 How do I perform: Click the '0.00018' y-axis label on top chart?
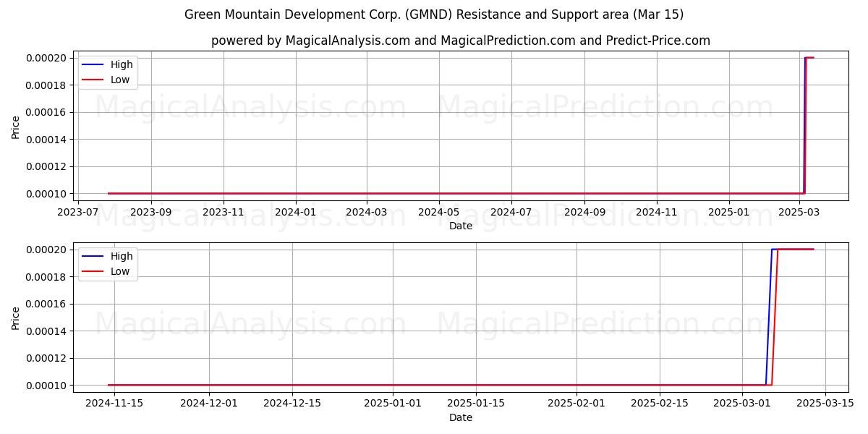(47, 85)
